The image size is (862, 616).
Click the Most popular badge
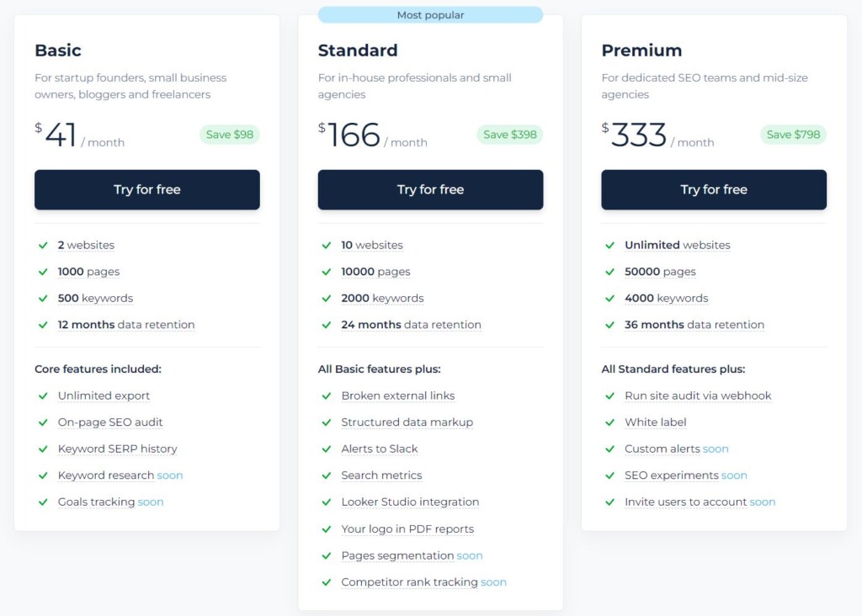tap(430, 15)
